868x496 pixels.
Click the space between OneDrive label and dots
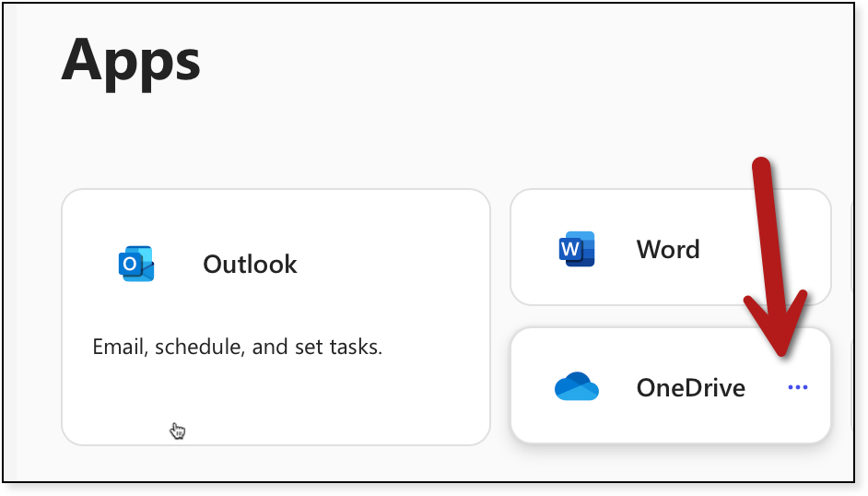(766, 387)
